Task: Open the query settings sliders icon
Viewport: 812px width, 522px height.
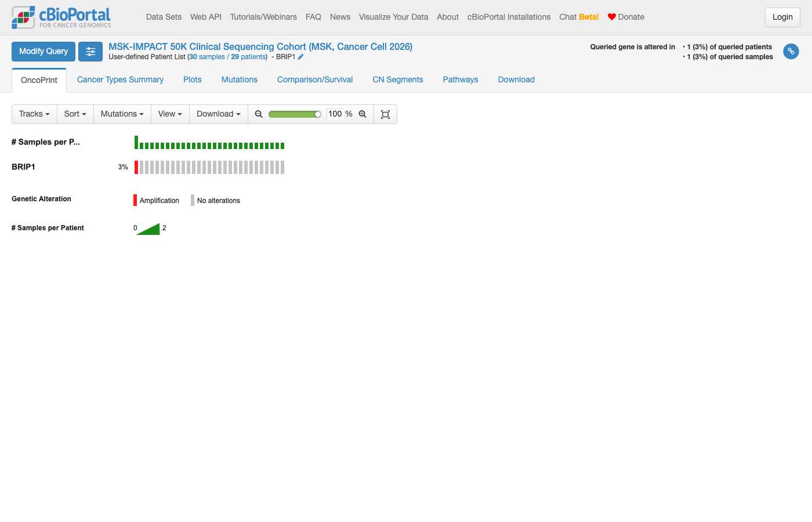Action: coord(90,52)
